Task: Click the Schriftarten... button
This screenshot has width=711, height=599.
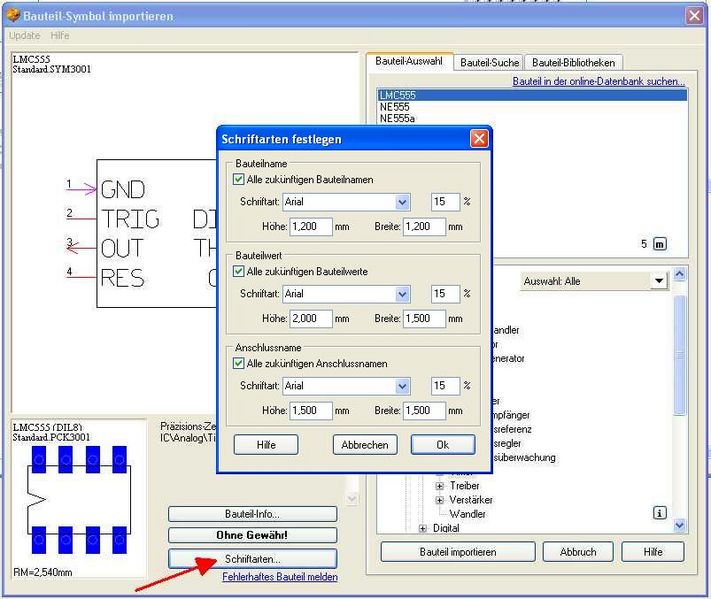Action: point(252,558)
